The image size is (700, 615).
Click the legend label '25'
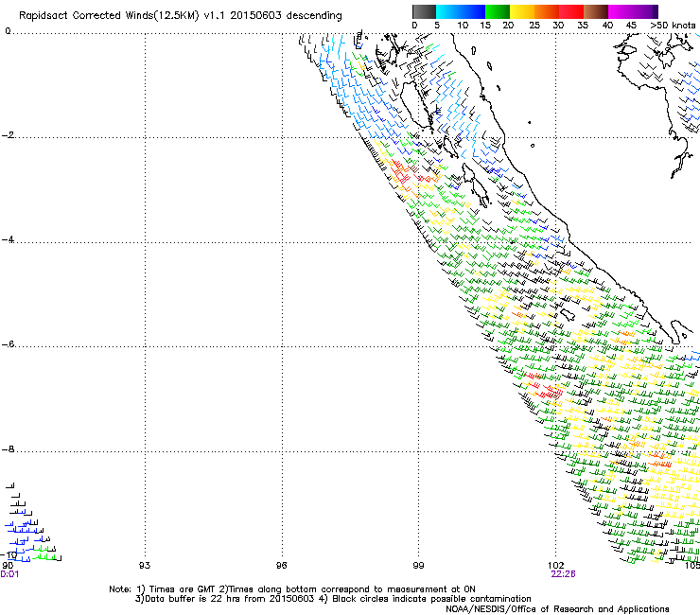[x=534, y=26]
